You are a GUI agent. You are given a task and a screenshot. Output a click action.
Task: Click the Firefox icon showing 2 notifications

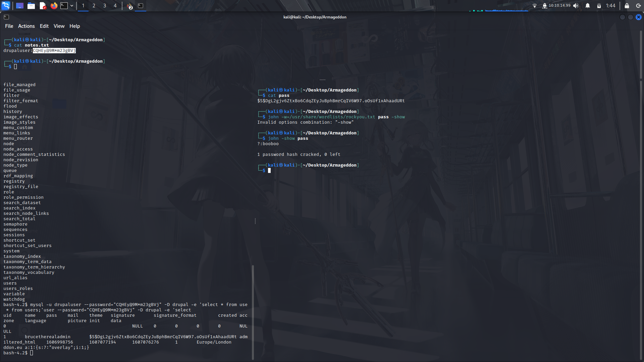point(129,6)
